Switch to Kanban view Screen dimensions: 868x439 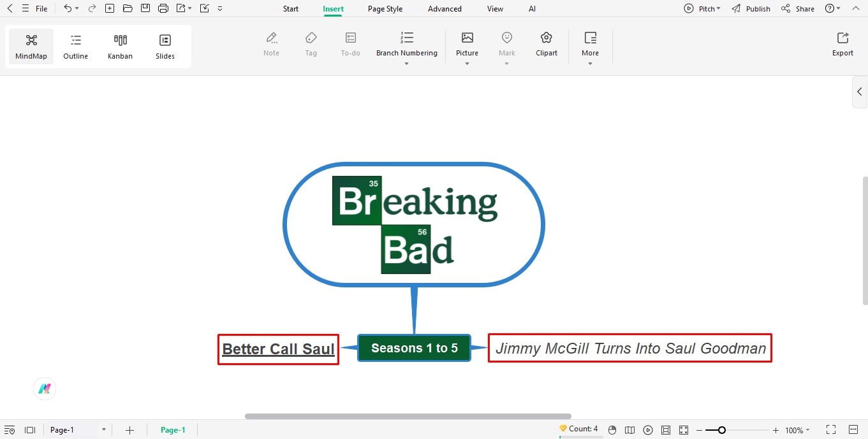pos(120,47)
